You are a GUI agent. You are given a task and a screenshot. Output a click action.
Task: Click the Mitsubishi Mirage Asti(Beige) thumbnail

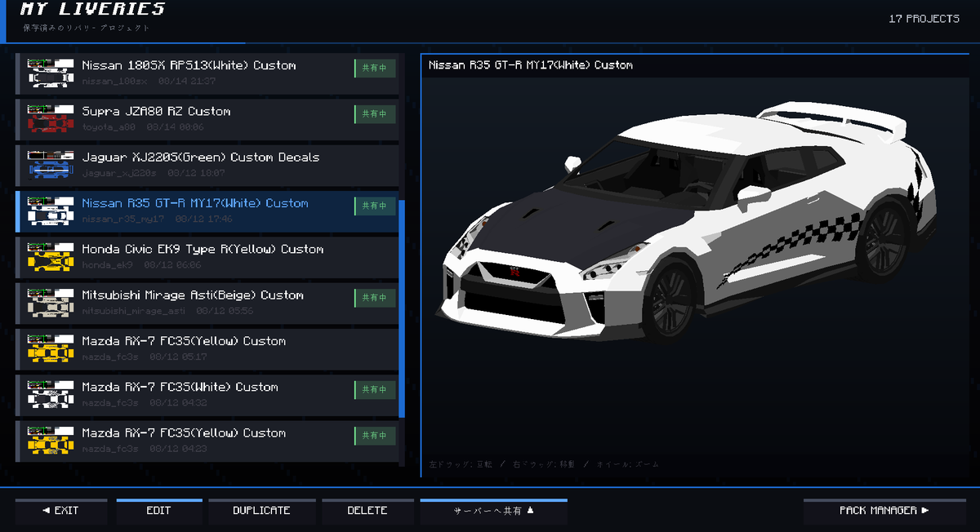click(x=51, y=303)
